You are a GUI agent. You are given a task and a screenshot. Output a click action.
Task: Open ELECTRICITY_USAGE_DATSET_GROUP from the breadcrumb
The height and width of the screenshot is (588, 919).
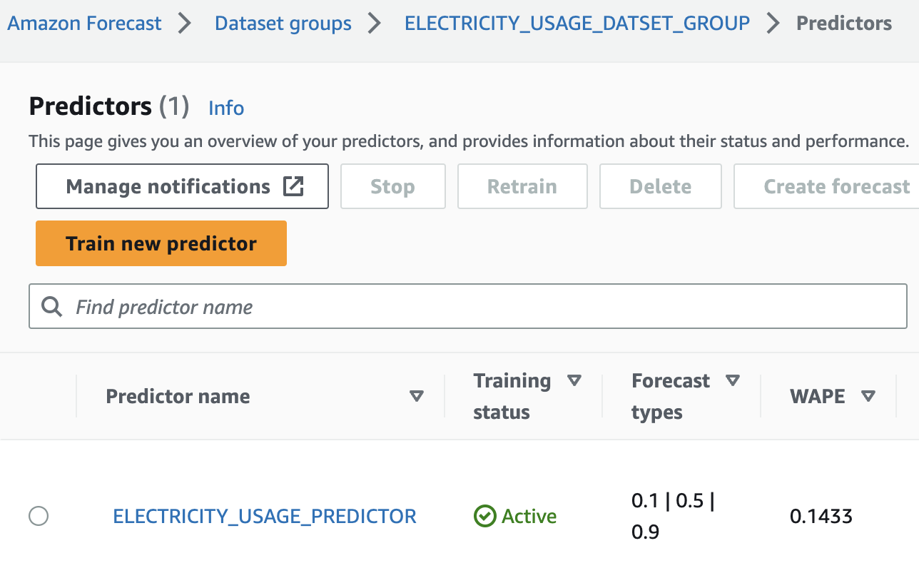[x=577, y=23]
